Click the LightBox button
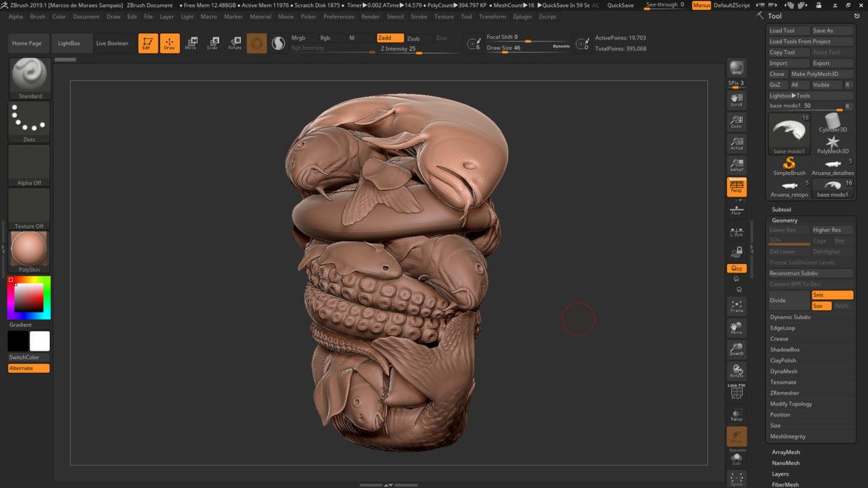The width and height of the screenshot is (868, 488). [70, 43]
